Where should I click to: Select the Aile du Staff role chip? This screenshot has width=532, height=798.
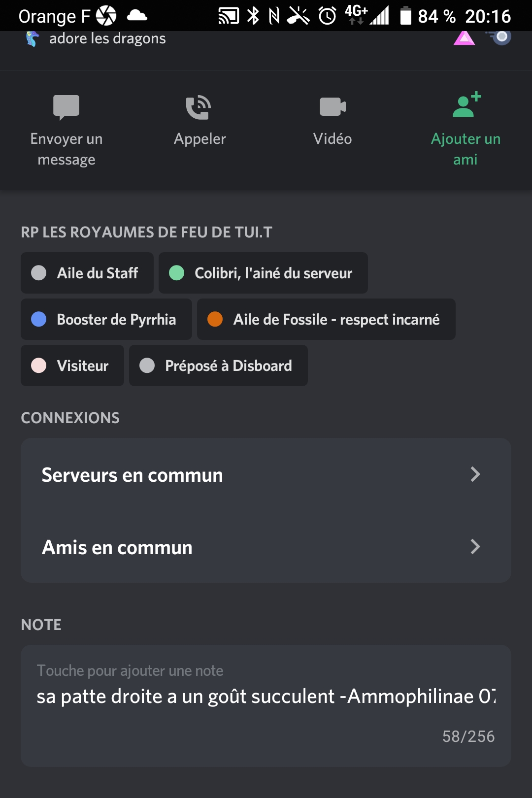[87, 273]
